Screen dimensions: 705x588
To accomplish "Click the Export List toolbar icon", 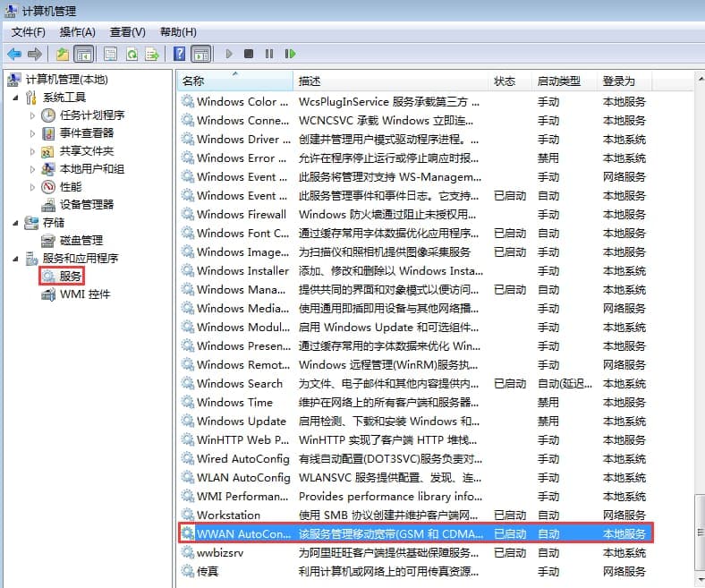I will tap(152, 54).
